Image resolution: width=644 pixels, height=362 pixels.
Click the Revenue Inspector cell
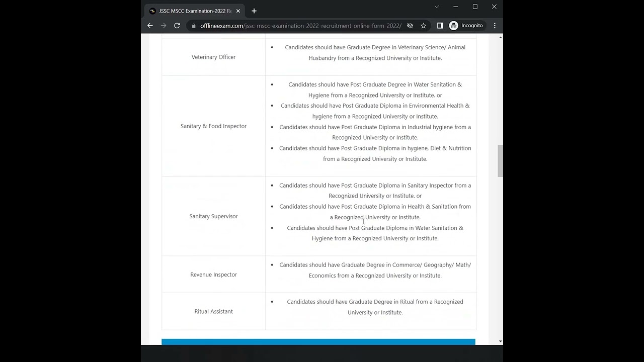(213, 275)
